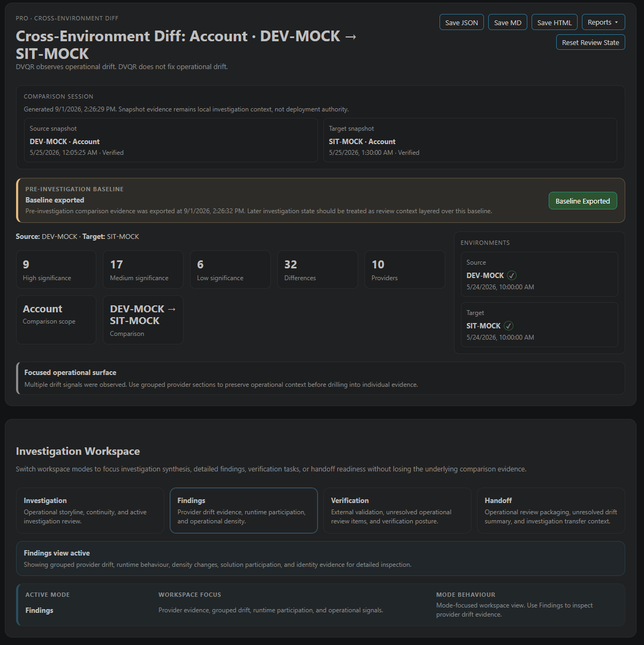Click the 10 Providers card
This screenshot has height=645, width=644.
[x=405, y=269]
